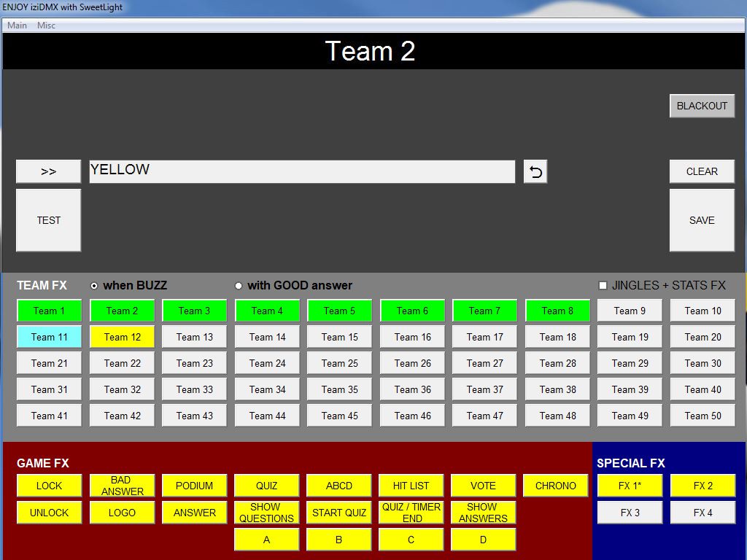
Task: Click the ABCD effect button
Action: 338,486
